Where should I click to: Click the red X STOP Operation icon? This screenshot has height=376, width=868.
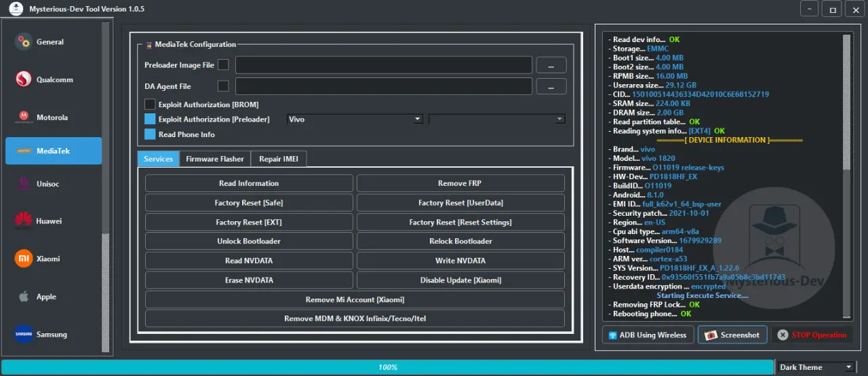[783, 335]
